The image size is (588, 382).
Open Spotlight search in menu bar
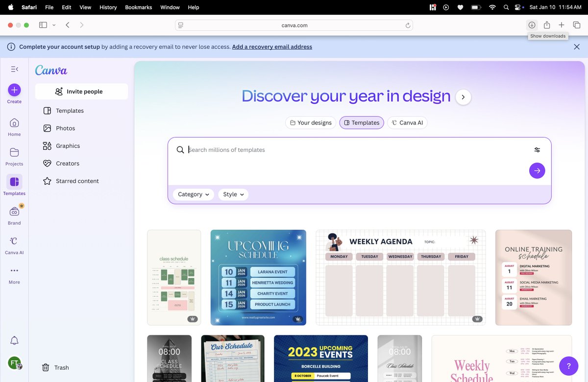tap(506, 7)
